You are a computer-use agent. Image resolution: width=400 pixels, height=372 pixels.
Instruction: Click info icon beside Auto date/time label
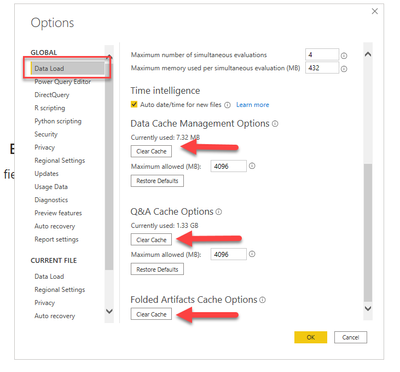pos(227,105)
